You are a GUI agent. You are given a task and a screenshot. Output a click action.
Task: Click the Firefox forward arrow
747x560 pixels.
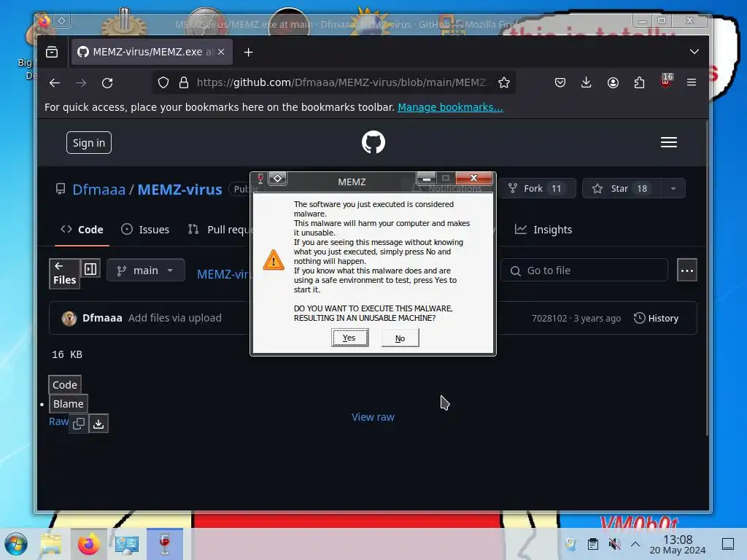pos(81,83)
